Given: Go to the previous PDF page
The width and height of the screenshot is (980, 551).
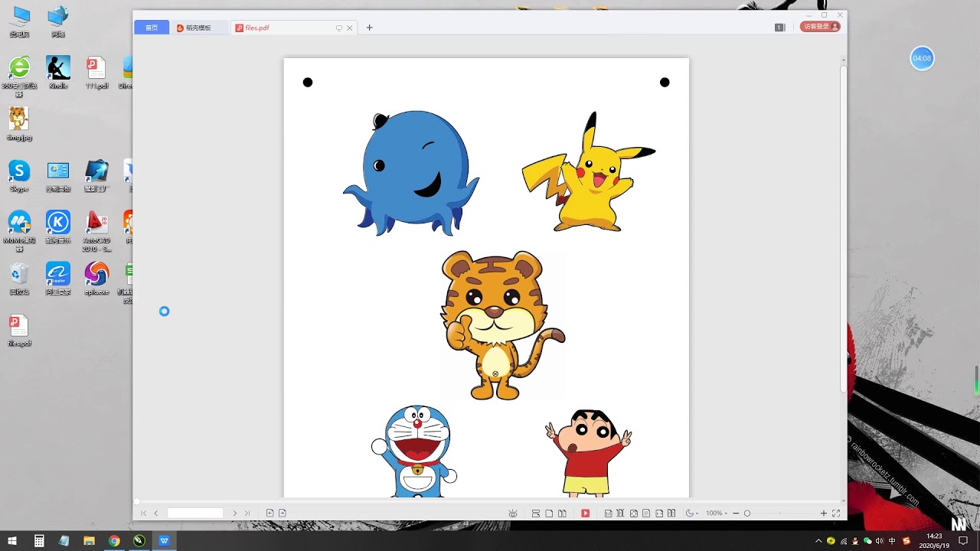Looking at the screenshot, I should [x=156, y=514].
